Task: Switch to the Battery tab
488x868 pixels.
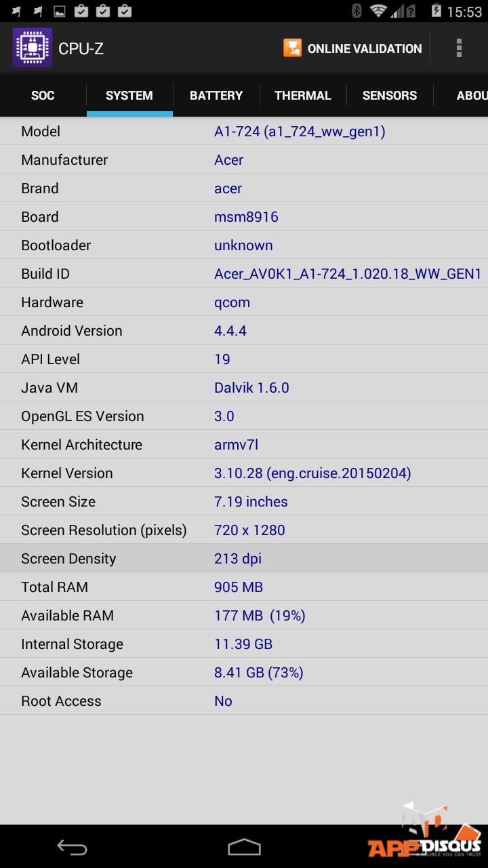Action: (216, 96)
